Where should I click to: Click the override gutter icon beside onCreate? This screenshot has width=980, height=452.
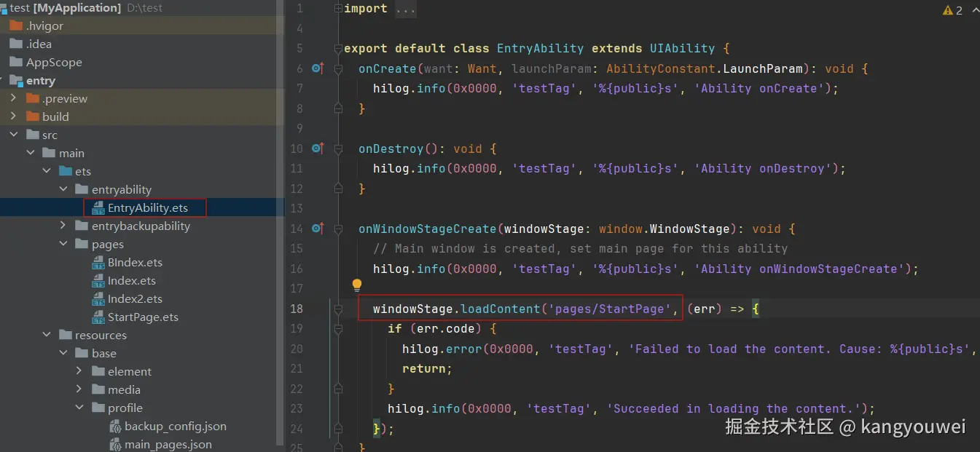coord(317,68)
